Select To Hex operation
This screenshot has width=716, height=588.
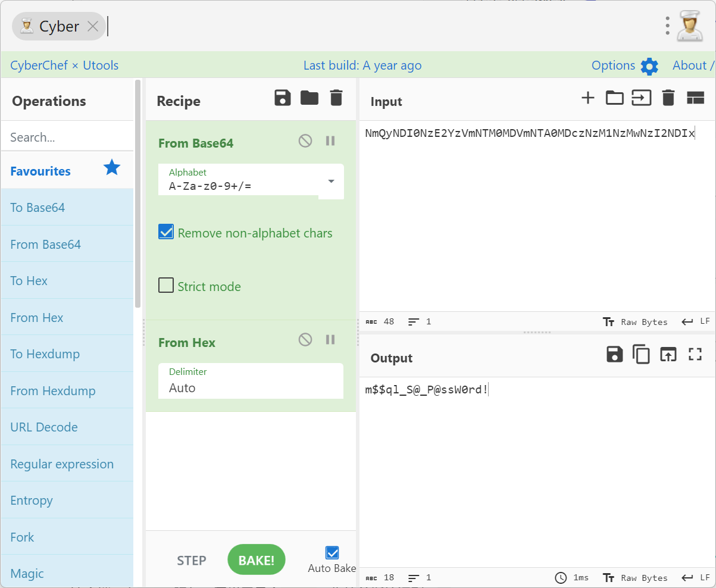67,281
